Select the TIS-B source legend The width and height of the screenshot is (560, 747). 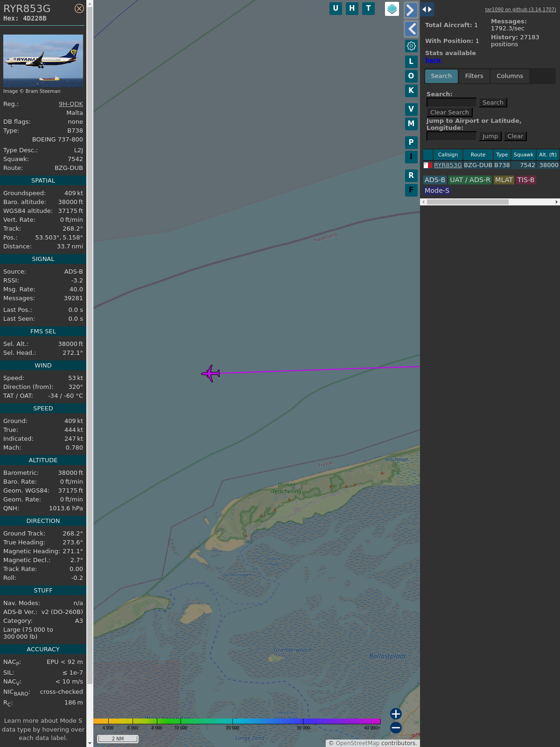coord(526,180)
